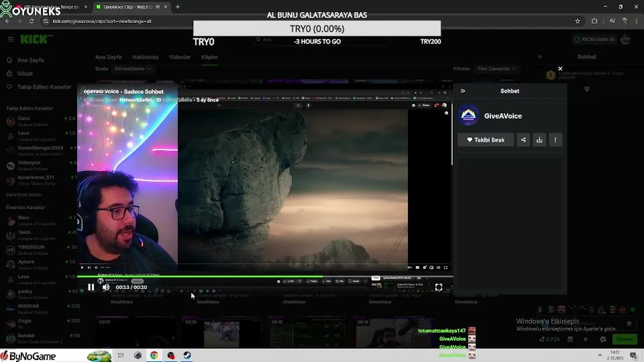644x362 pixels.
Task: Mute the clip volume speaker icon
Action: pos(106,287)
